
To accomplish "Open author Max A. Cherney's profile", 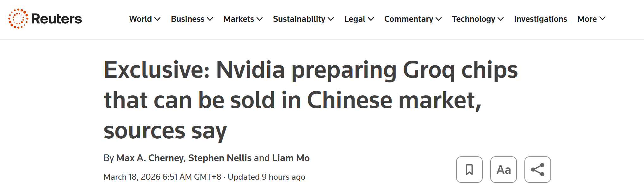I will [x=150, y=158].
